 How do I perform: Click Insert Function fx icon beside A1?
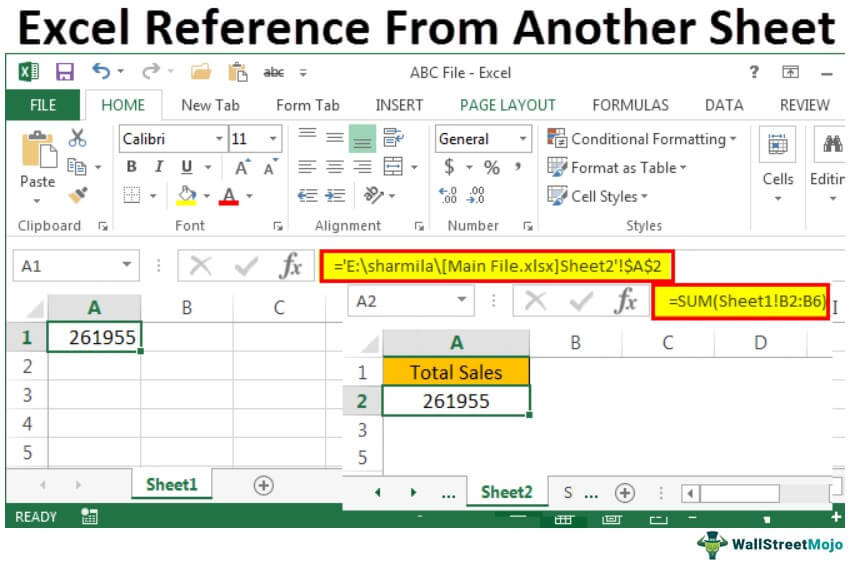pyautogui.click(x=291, y=266)
